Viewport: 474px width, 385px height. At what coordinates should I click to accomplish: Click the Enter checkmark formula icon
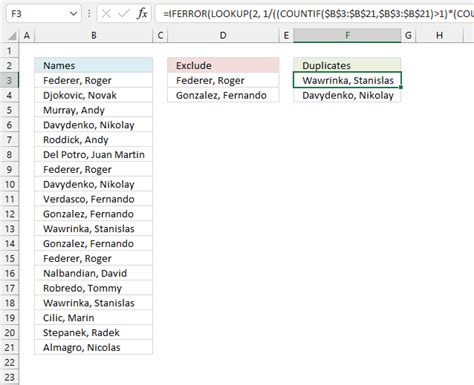coord(124,14)
